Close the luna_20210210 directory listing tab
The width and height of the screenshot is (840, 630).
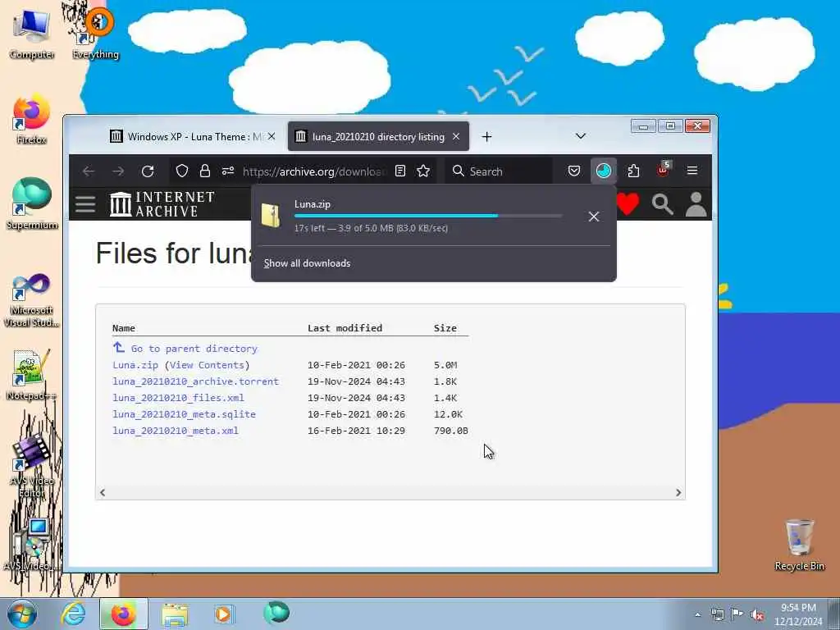(x=456, y=137)
